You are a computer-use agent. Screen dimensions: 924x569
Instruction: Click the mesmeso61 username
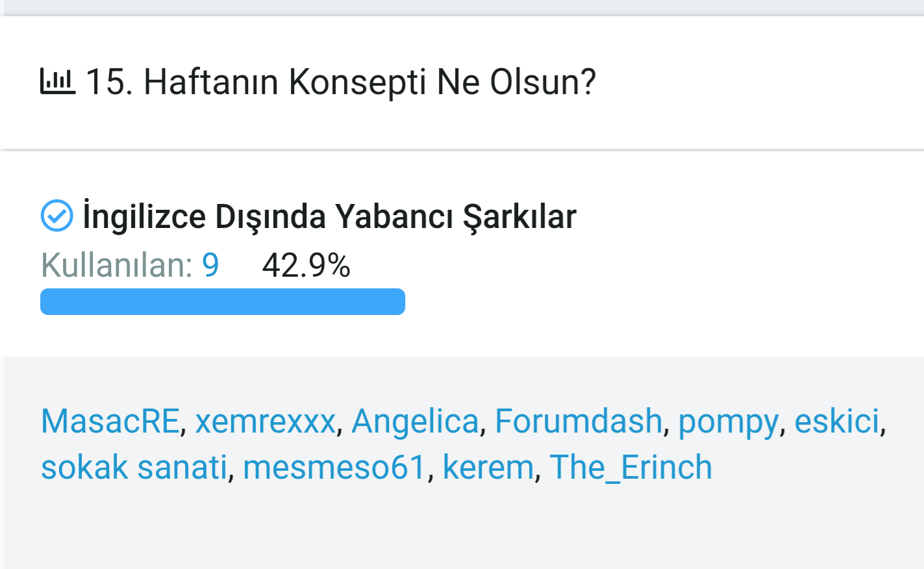334,468
